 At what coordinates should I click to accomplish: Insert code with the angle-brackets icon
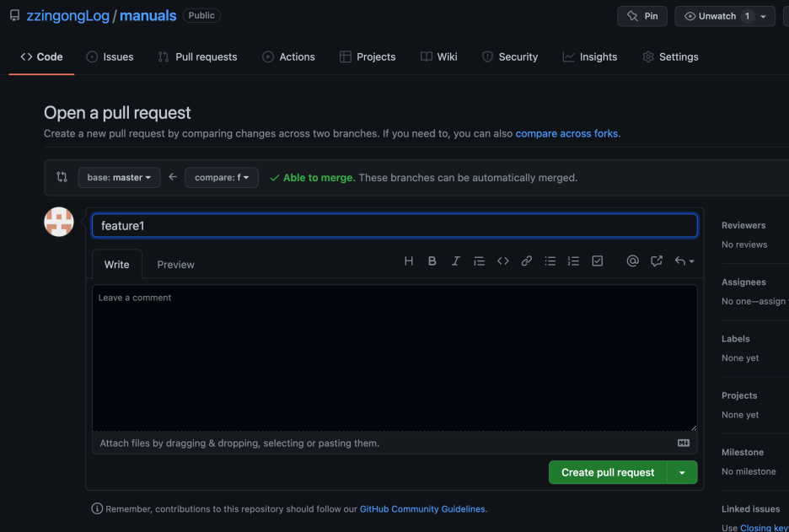(502, 261)
